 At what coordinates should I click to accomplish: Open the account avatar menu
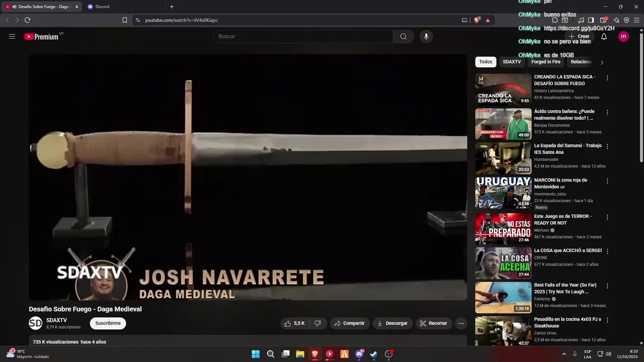click(623, 37)
